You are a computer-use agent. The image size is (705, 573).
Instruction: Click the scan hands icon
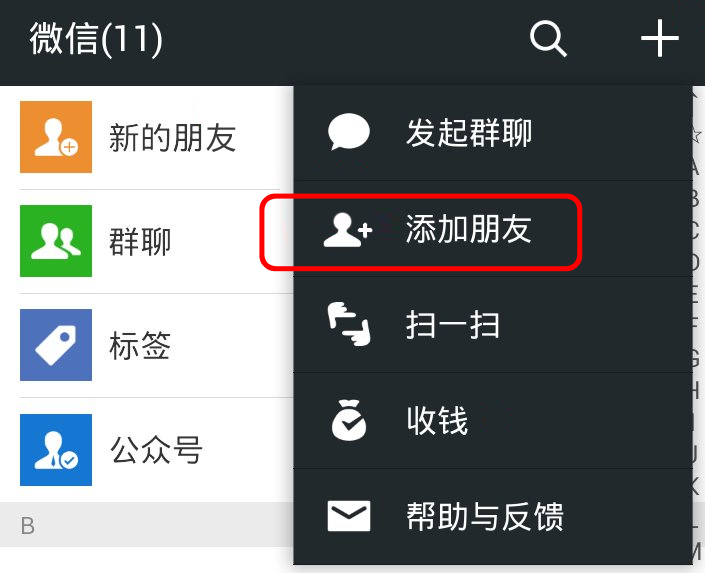coord(349,324)
